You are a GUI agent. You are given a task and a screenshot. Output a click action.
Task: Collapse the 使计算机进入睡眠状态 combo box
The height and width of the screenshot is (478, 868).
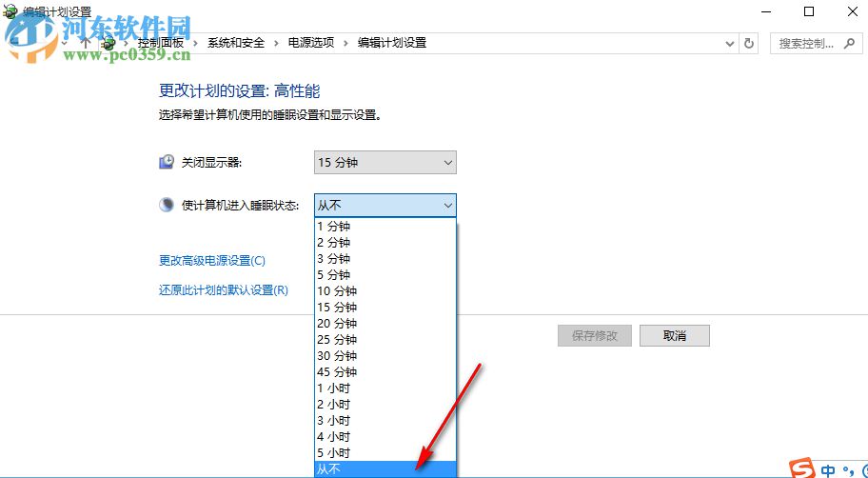coord(385,206)
